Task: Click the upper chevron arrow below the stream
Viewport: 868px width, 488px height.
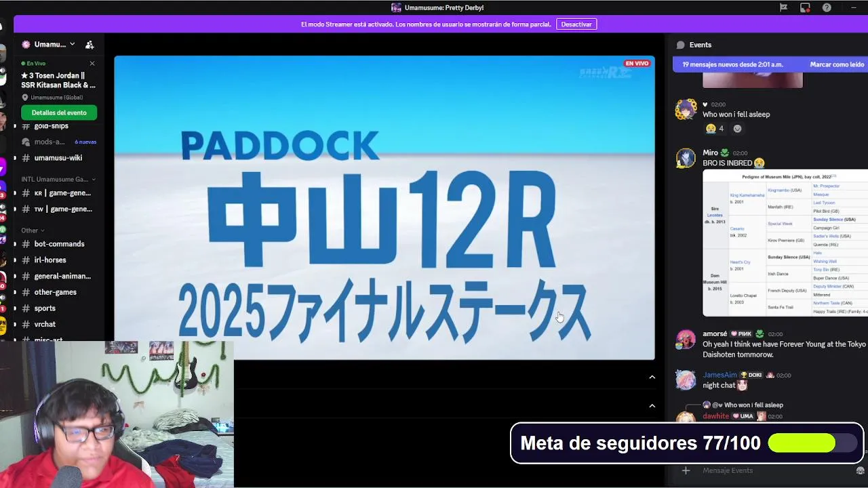Action: [652, 377]
